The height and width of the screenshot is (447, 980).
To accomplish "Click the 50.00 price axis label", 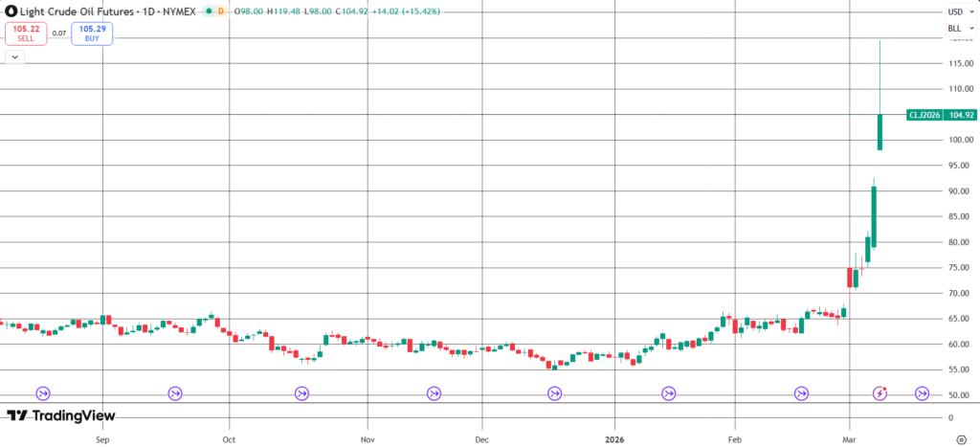I will point(961,395).
